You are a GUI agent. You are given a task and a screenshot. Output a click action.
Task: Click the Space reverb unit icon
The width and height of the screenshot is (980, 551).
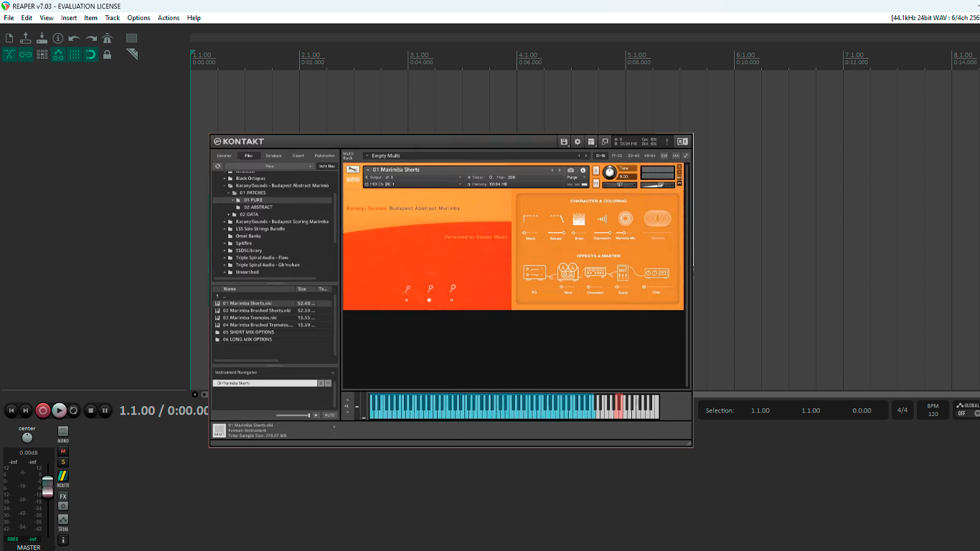[623, 273]
